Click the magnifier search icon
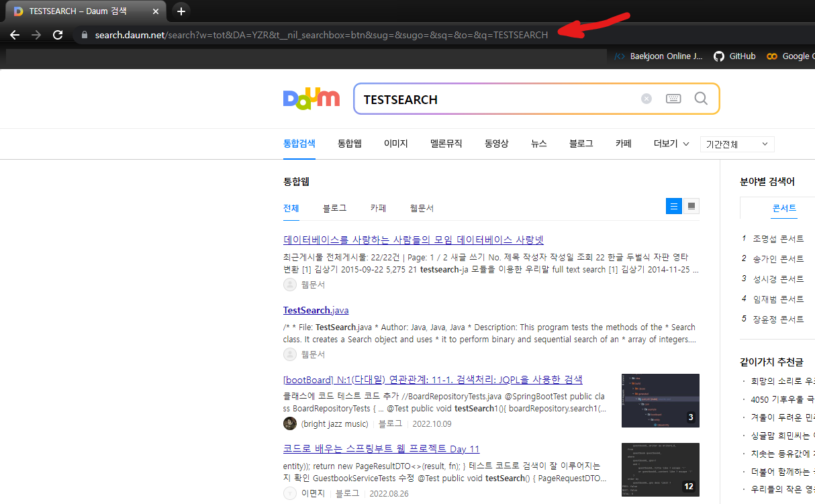This screenshot has width=815, height=504. coord(701,99)
